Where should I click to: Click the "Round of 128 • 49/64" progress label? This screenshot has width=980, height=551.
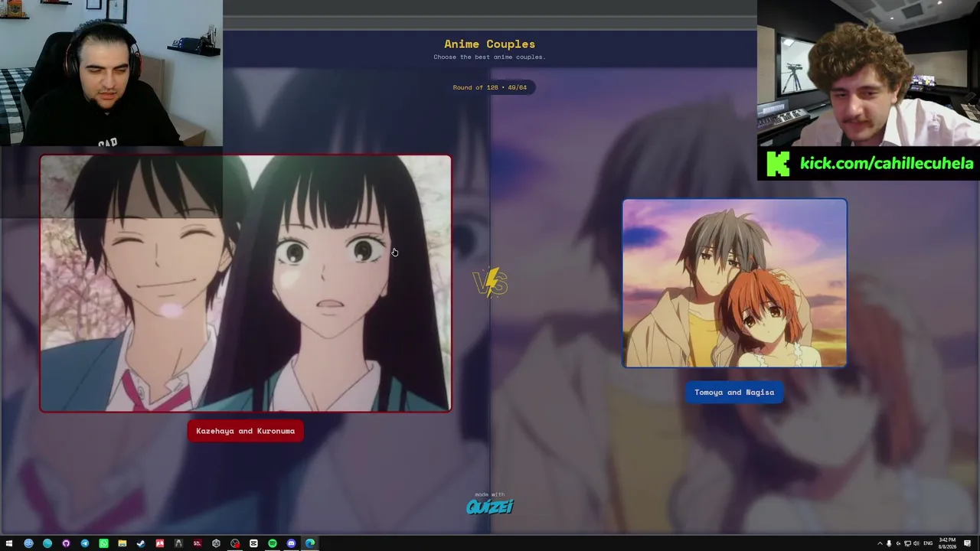pyautogui.click(x=490, y=87)
